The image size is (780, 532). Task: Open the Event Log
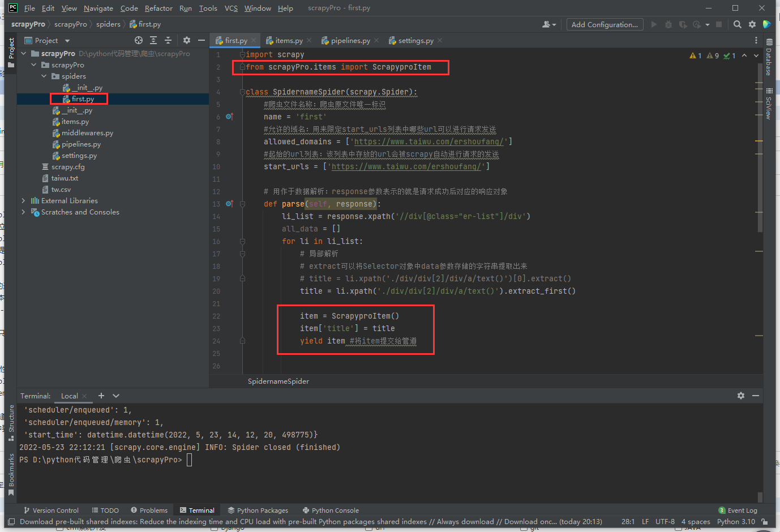point(738,510)
